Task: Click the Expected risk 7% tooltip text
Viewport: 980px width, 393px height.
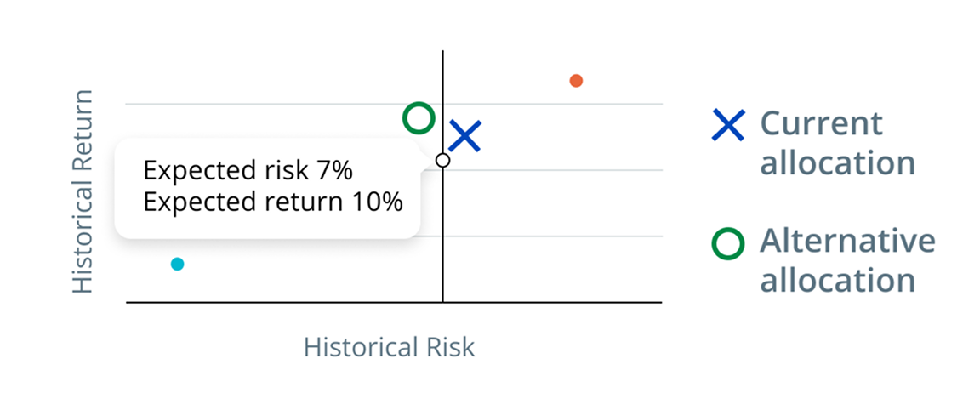Action: pos(248,171)
